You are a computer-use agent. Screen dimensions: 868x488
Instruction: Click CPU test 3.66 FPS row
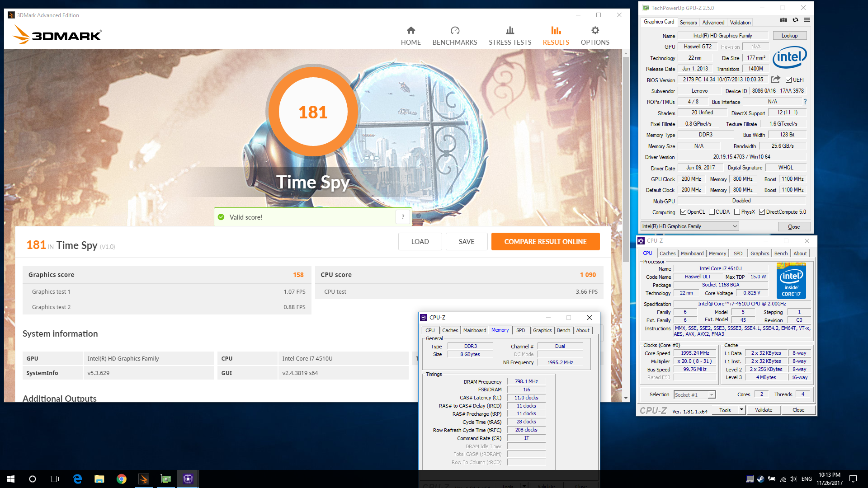[x=459, y=291]
